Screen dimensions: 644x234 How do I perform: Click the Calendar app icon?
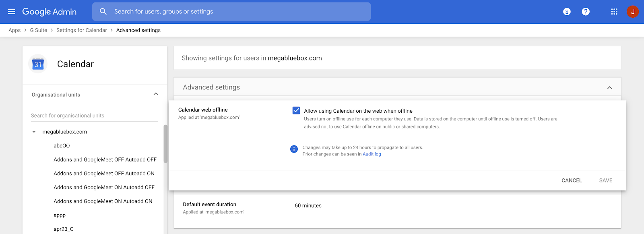[x=38, y=64]
